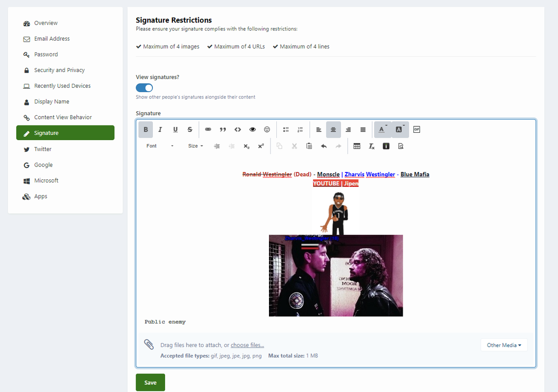558x392 pixels.
Task: Click the paste clipboard icon
Action: click(x=309, y=146)
